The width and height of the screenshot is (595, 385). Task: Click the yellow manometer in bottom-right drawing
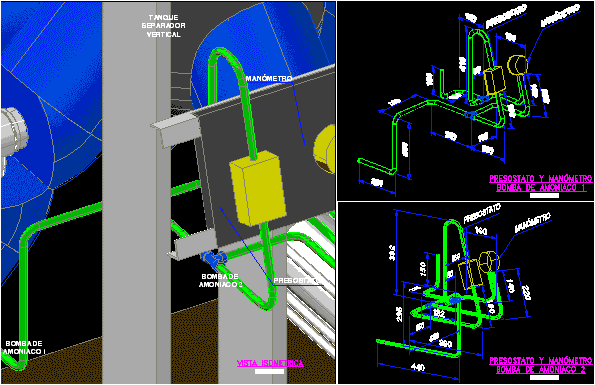coord(489,261)
